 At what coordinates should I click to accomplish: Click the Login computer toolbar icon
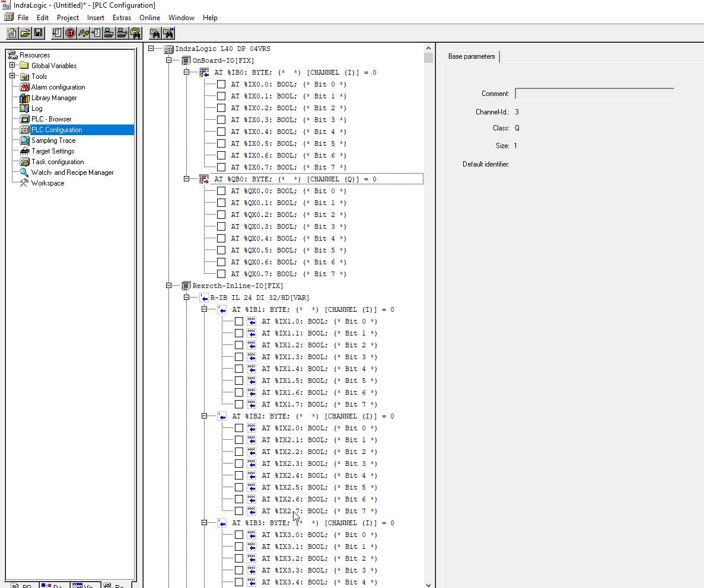click(109, 33)
